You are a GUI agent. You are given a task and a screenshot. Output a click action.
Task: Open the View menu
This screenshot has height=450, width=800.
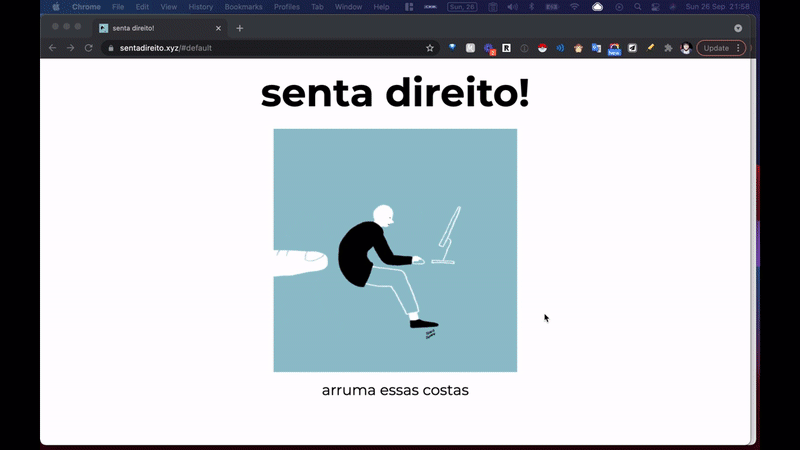click(168, 7)
